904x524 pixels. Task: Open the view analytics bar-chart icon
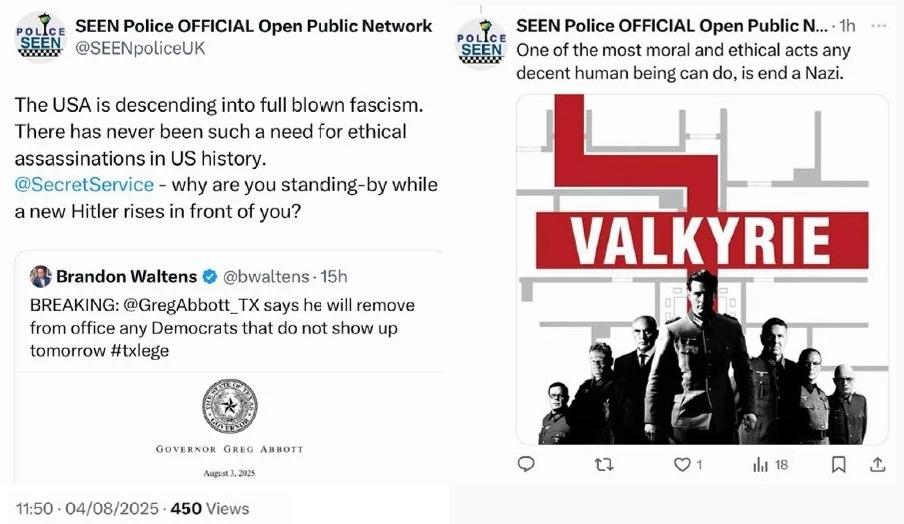pos(758,464)
